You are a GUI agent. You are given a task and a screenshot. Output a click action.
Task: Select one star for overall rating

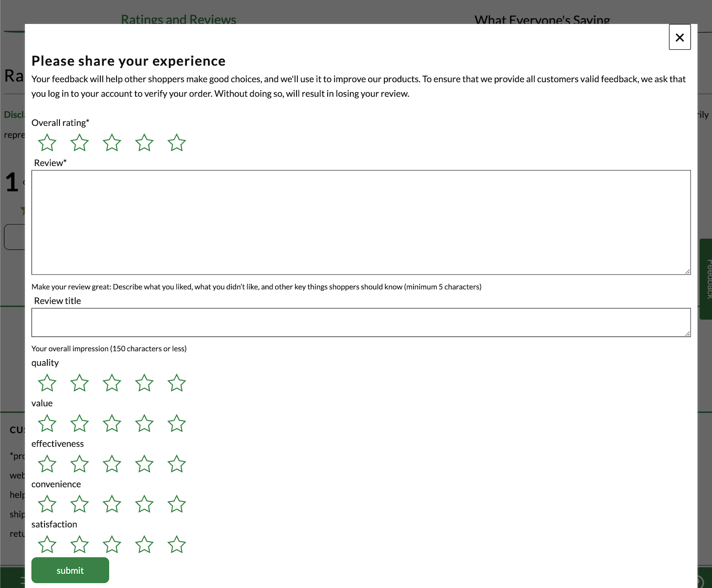pos(47,143)
